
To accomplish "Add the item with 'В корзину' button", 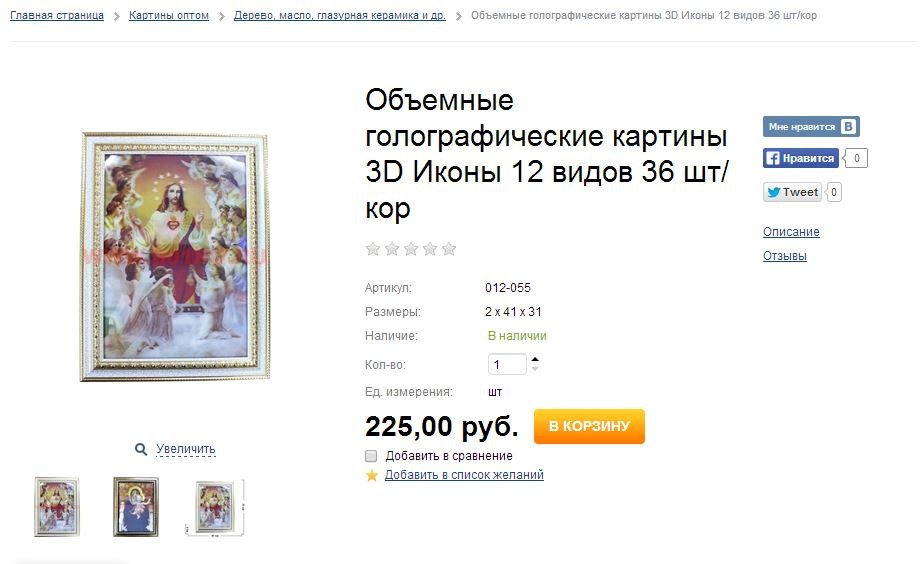I will point(589,426).
